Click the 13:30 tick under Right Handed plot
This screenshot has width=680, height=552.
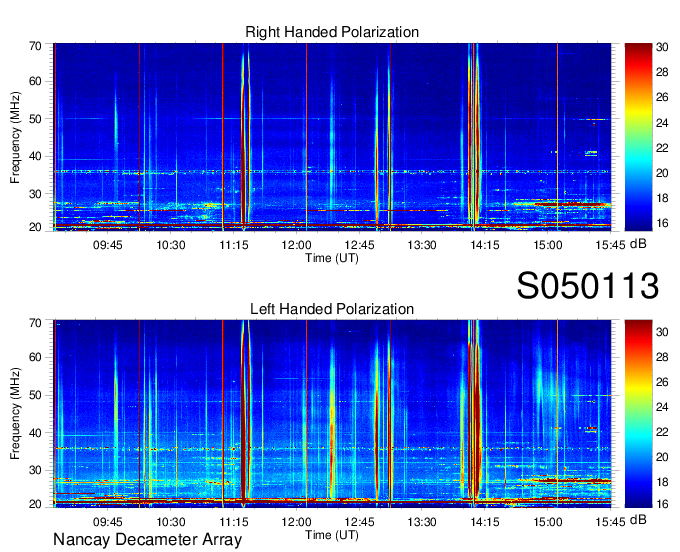422,245
